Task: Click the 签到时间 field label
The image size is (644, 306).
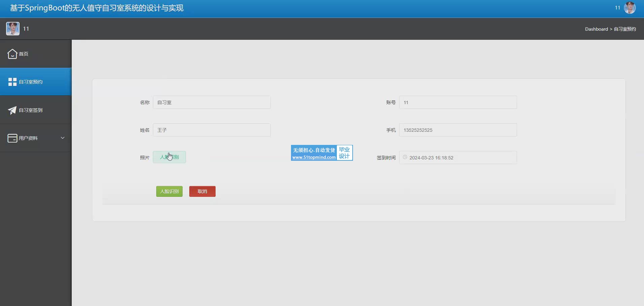Action: [386, 158]
